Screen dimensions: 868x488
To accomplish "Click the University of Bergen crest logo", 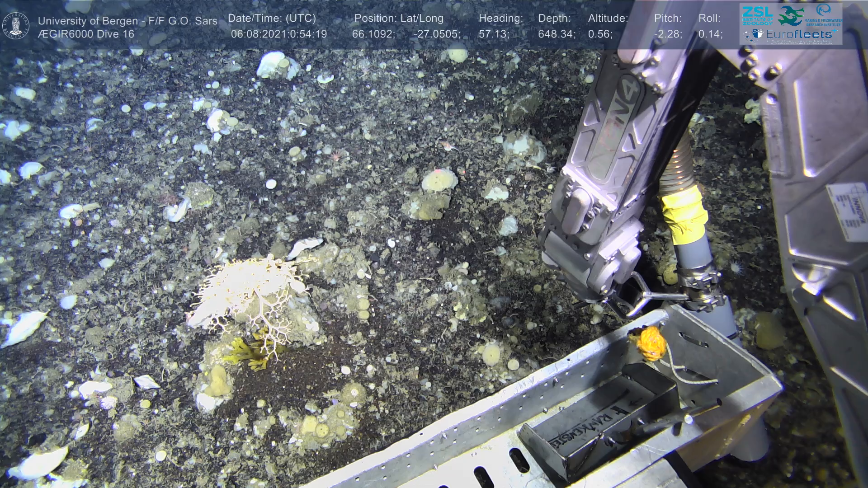I will 16,25.
